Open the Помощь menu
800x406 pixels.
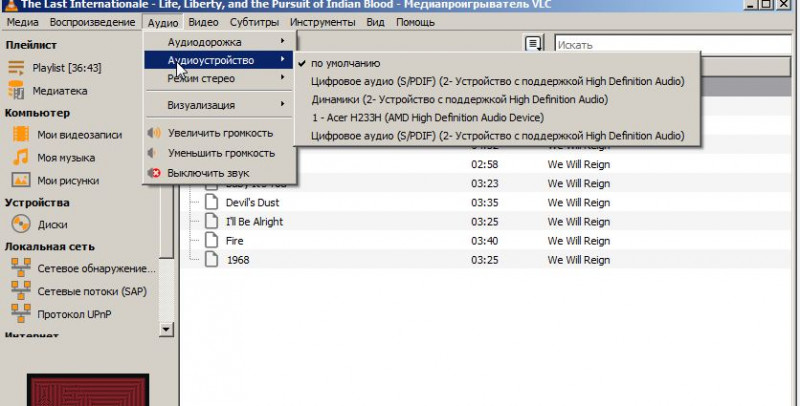tap(415, 22)
